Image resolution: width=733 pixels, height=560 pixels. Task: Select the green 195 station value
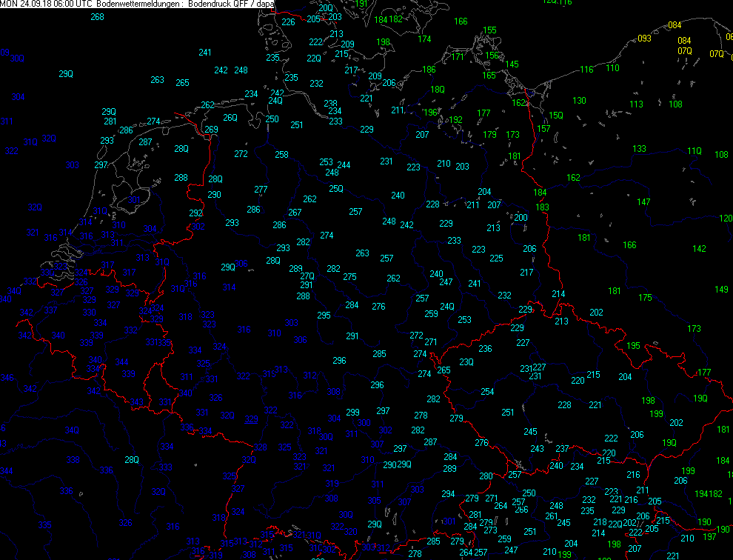[x=633, y=346]
